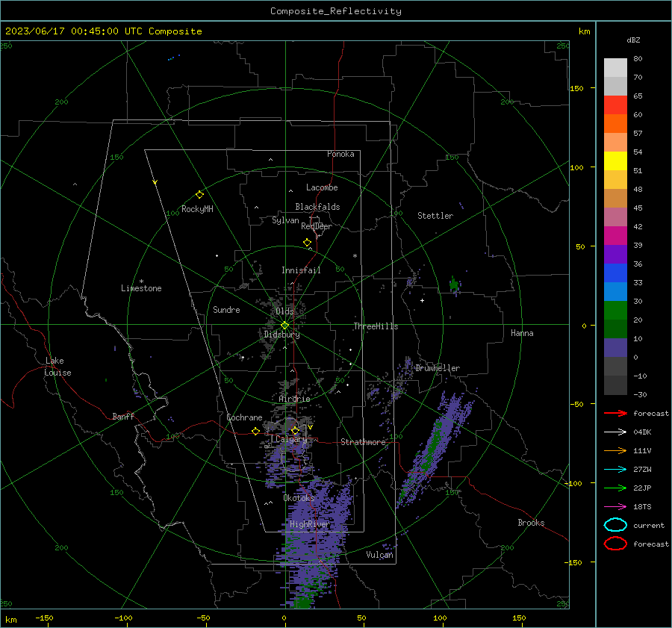Select the magenta 18TS arrow legend icon
The width and height of the screenshot is (672, 628).
(615, 507)
